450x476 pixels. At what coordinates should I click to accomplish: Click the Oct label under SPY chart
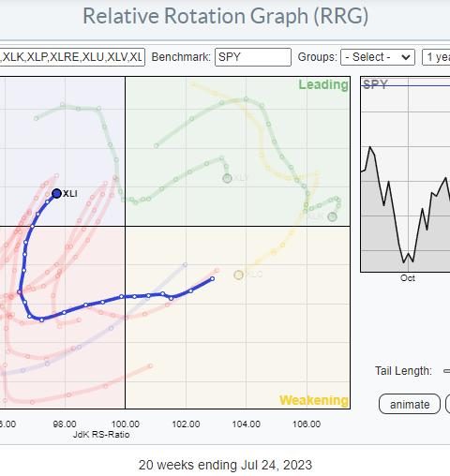[408, 278]
